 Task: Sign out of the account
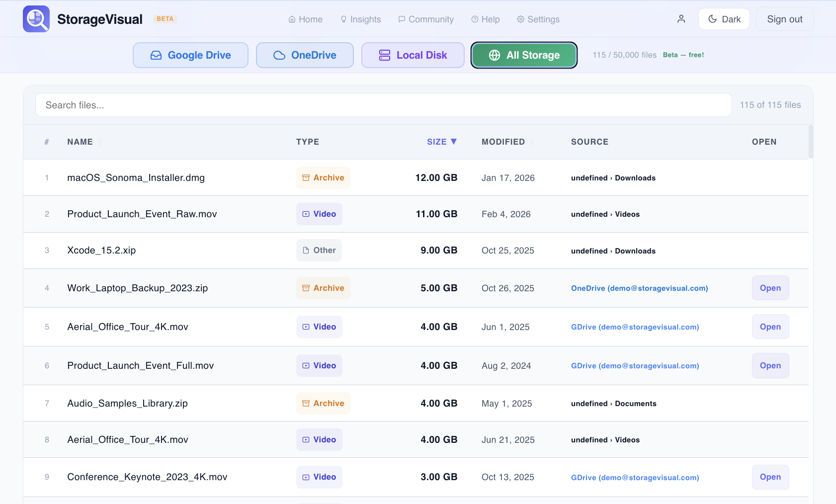coord(784,19)
